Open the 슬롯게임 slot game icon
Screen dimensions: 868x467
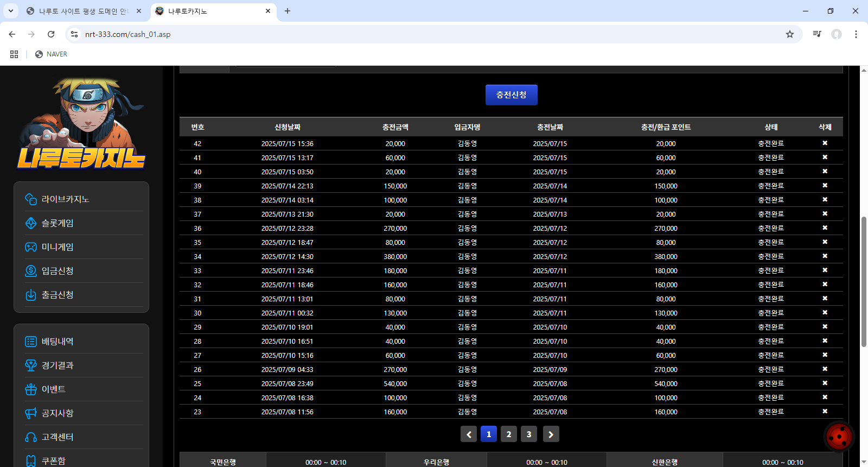(31, 223)
